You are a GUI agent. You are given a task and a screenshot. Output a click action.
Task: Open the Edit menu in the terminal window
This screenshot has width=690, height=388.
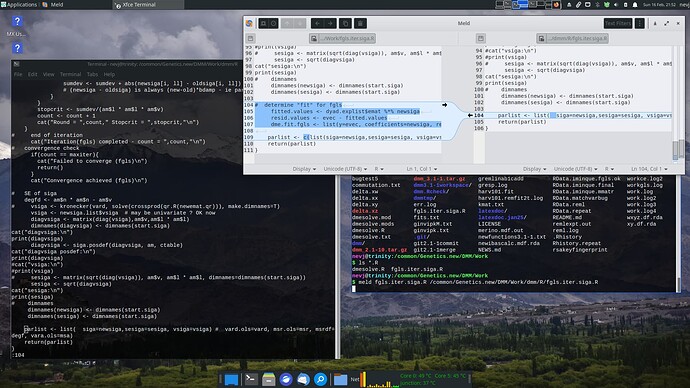[x=33, y=74]
